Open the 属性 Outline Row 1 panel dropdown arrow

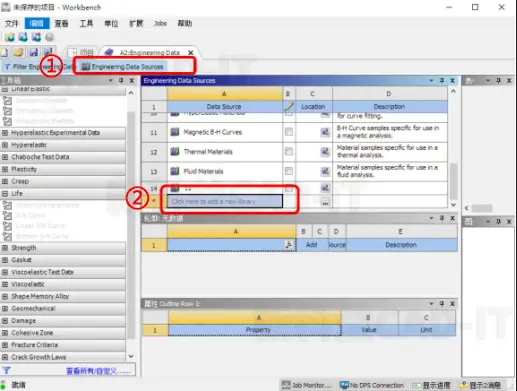431,303
